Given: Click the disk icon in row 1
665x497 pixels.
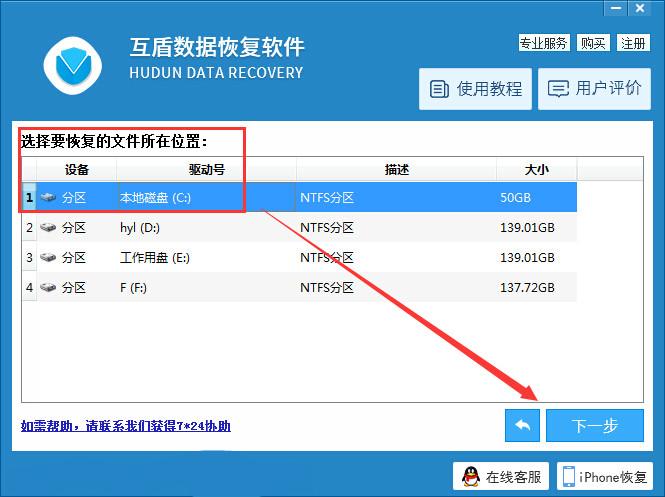Looking at the screenshot, I should point(48,197).
